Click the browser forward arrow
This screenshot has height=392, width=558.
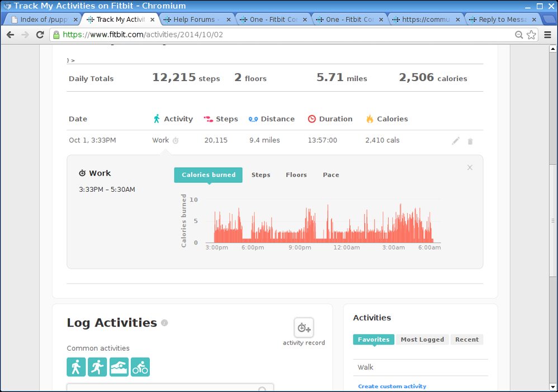click(x=25, y=35)
